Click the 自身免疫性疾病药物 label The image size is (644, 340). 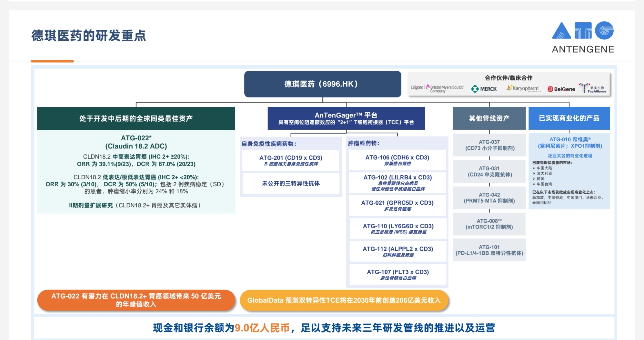[269, 144]
